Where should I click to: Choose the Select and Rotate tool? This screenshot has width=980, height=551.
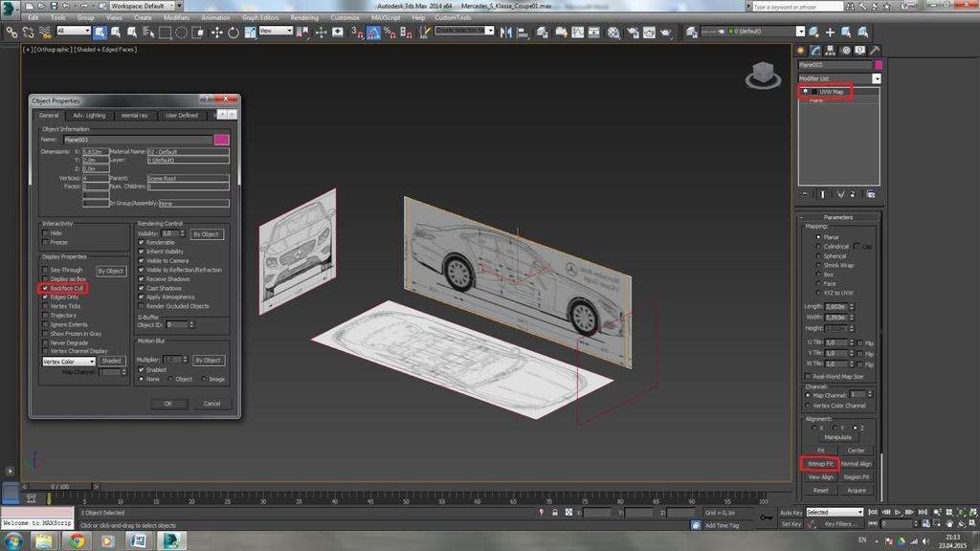point(234,32)
